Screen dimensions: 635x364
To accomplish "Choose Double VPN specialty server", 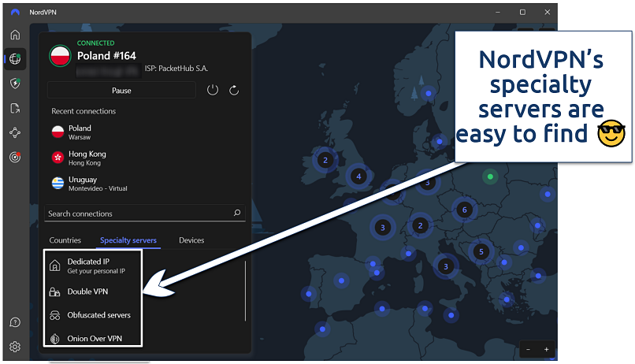I will click(x=87, y=292).
